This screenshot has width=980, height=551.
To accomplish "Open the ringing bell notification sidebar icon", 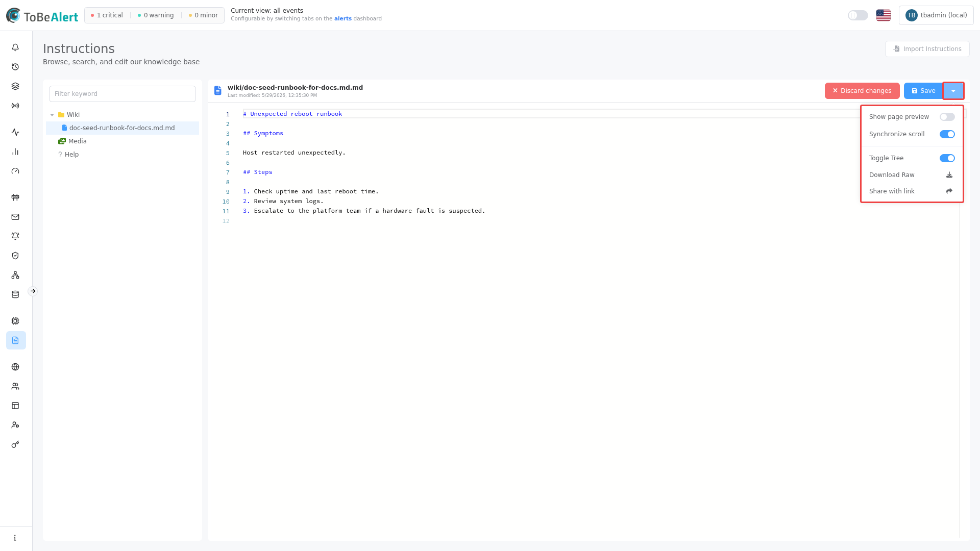I will [15, 236].
